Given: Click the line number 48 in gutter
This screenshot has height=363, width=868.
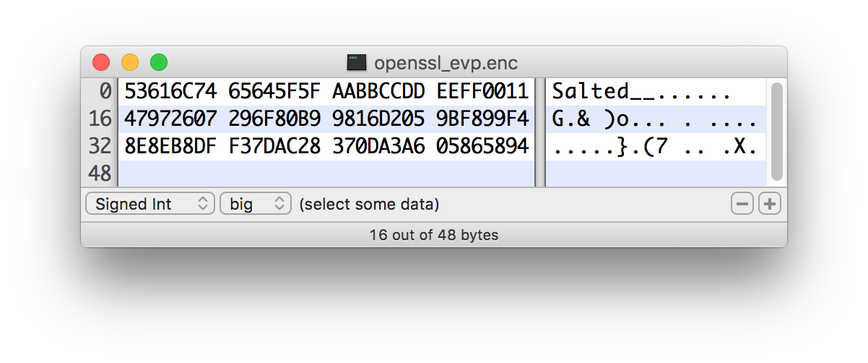Looking at the screenshot, I should (100, 174).
